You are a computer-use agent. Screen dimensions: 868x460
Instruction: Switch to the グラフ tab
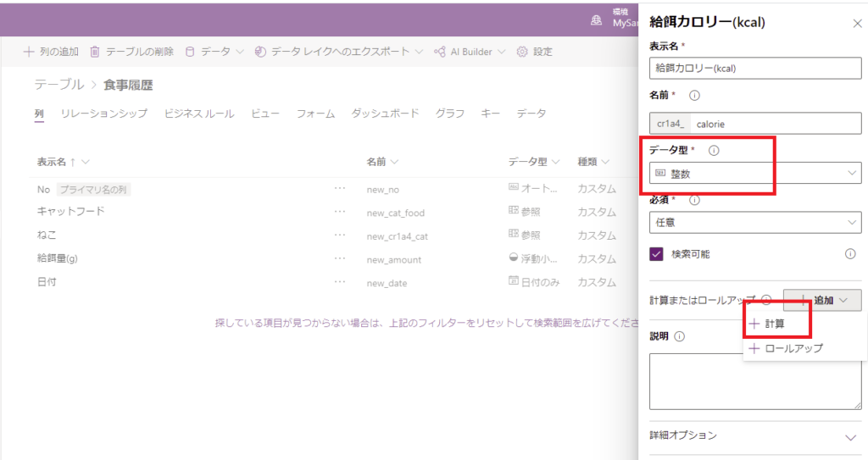click(449, 114)
